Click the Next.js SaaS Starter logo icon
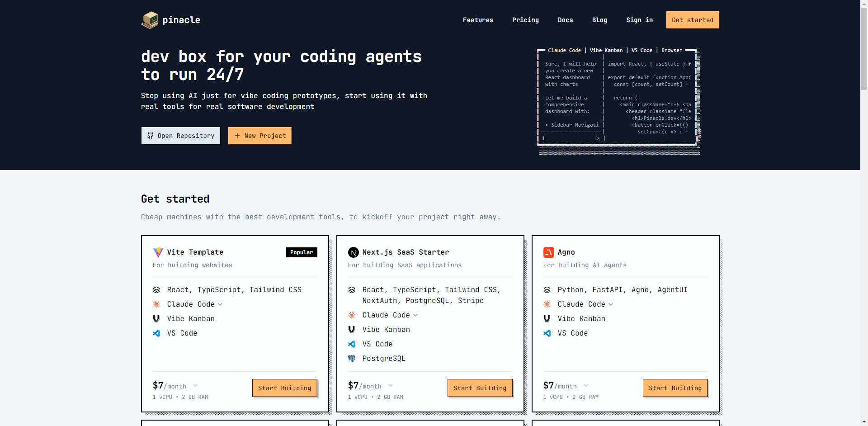This screenshot has height=426, width=868. [x=353, y=252]
